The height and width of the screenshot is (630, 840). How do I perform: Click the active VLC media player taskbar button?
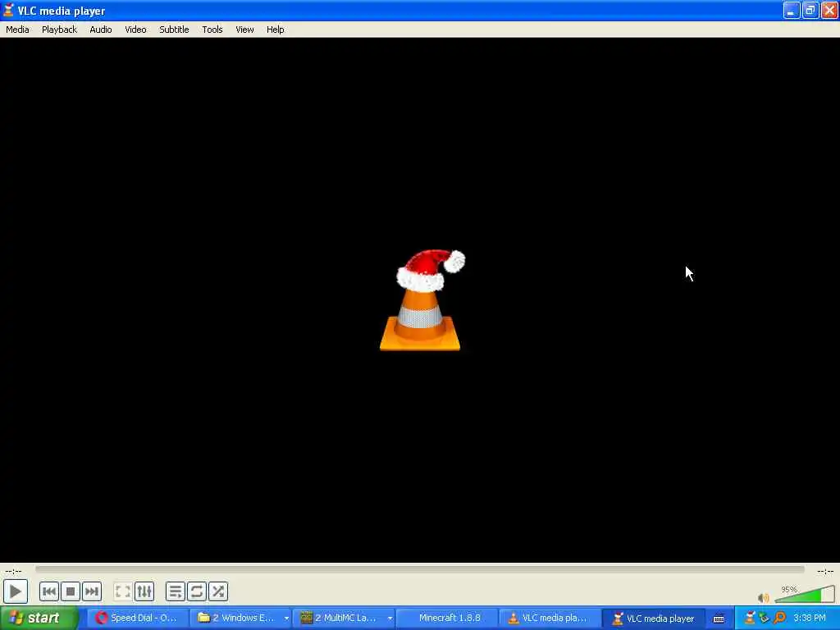click(x=652, y=619)
